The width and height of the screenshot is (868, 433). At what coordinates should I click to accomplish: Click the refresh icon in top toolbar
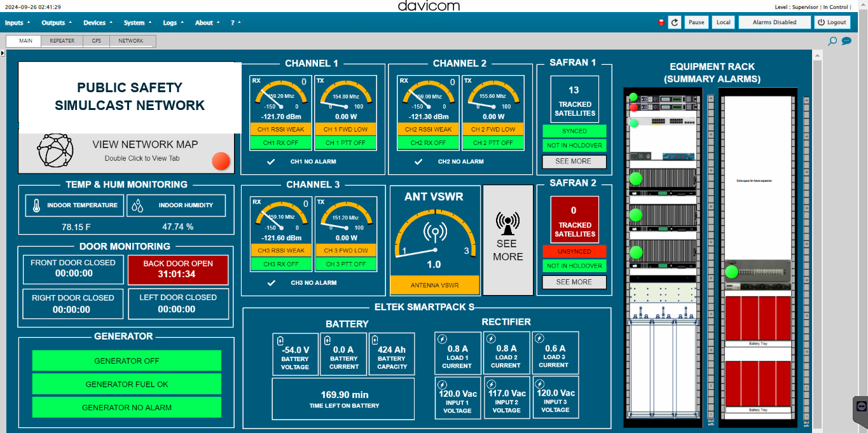tap(675, 22)
